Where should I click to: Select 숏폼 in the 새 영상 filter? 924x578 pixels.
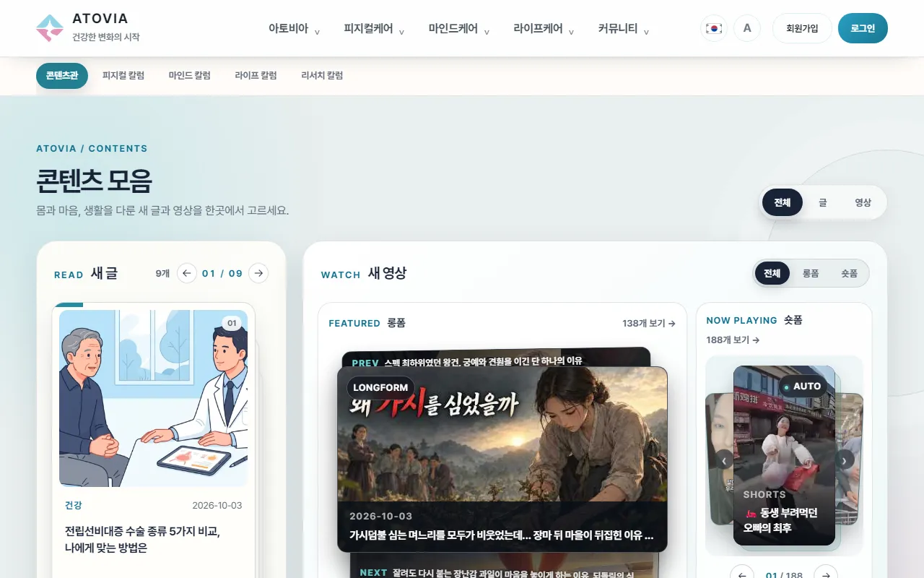(x=849, y=273)
